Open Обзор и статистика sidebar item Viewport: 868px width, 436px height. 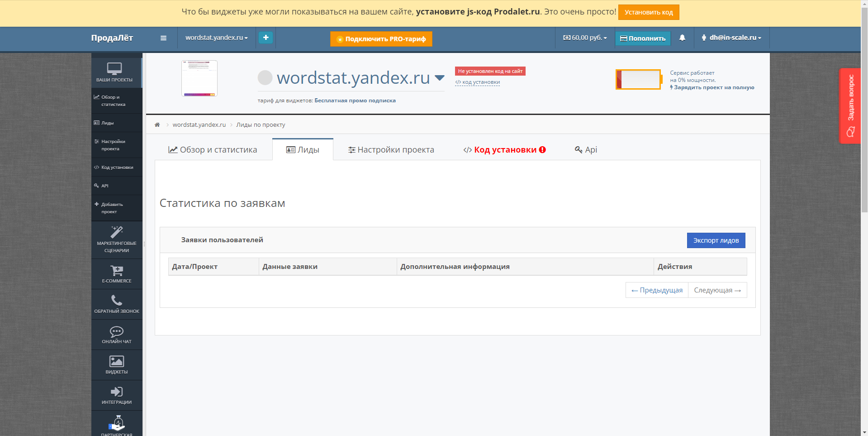tap(117, 101)
